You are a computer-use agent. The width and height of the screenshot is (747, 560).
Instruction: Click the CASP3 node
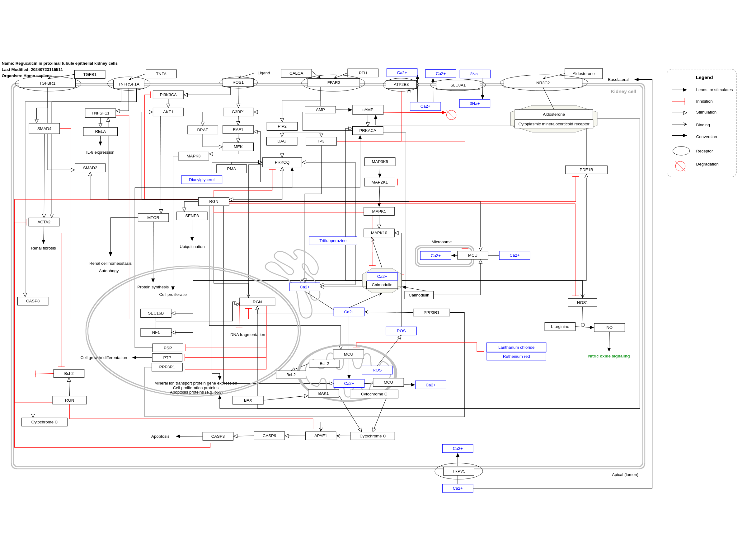[x=218, y=436]
